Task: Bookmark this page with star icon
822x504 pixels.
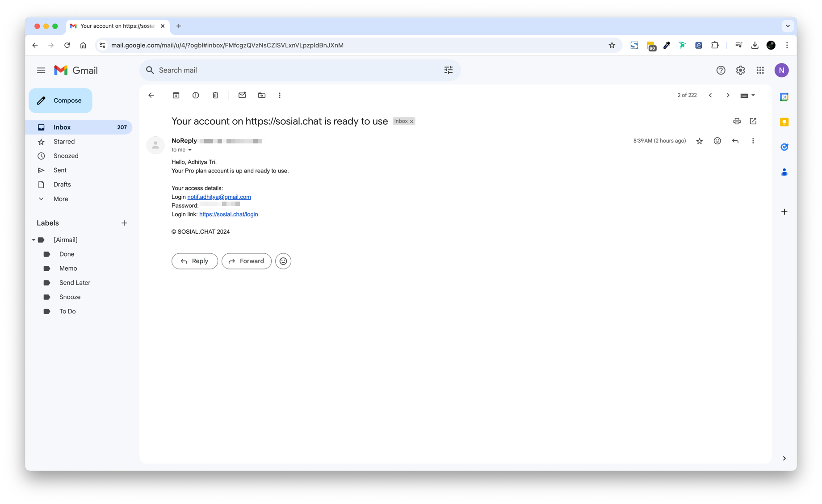Action: pos(612,45)
